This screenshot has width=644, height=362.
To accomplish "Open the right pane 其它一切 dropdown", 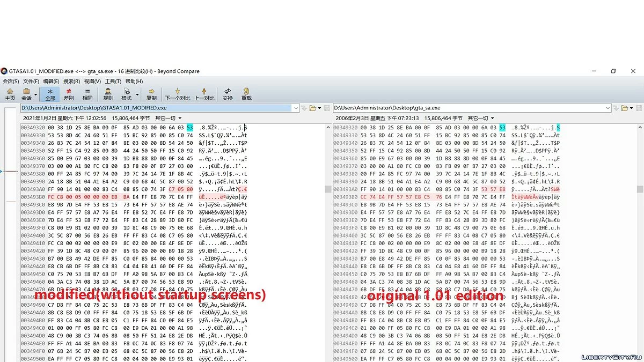I will (x=481, y=118).
